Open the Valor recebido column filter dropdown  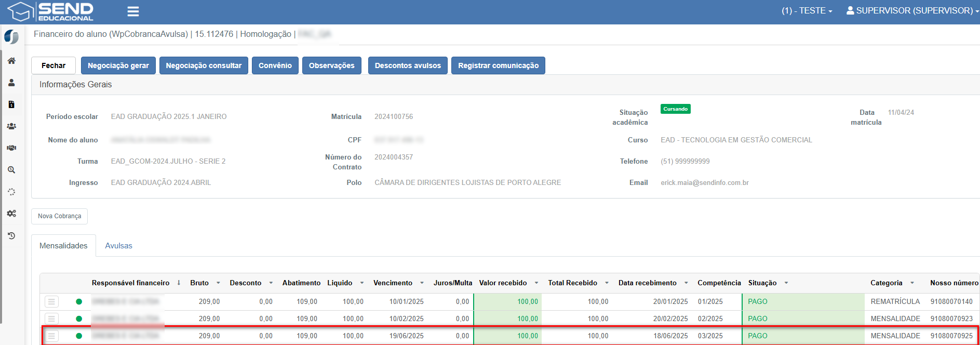coord(536,283)
